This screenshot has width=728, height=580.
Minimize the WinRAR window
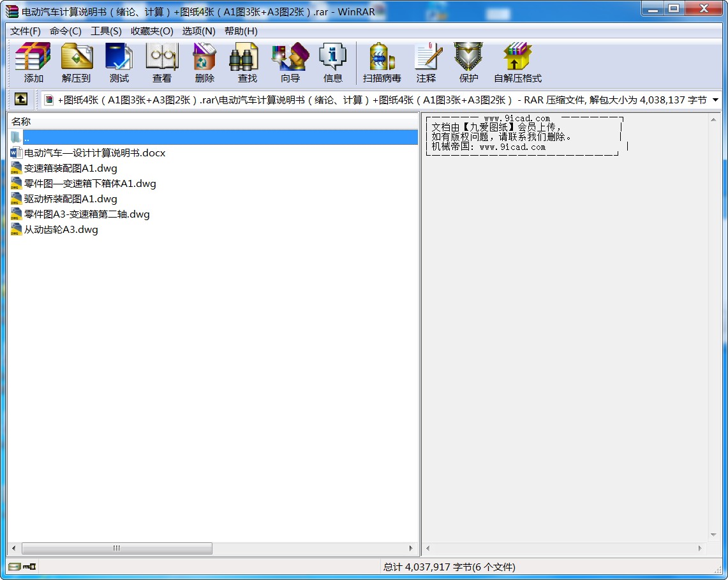pyautogui.click(x=652, y=8)
